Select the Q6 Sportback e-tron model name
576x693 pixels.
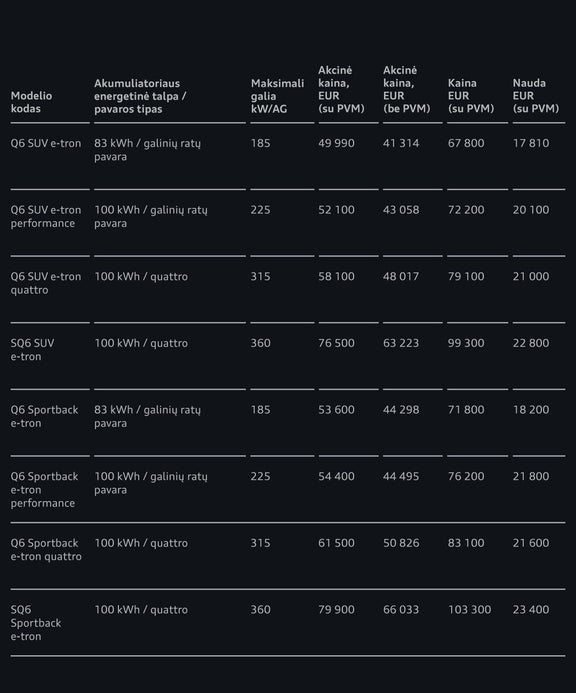click(x=44, y=416)
